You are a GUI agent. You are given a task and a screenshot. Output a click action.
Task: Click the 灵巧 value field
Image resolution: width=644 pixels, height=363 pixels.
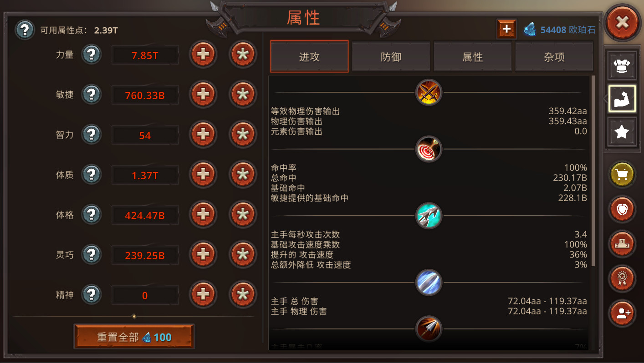click(x=145, y=256)
